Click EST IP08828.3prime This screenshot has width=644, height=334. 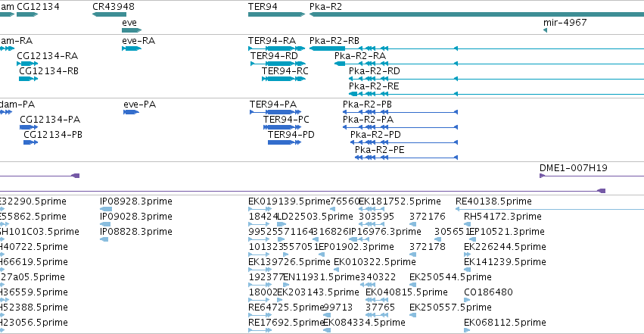tap(104, 239)
